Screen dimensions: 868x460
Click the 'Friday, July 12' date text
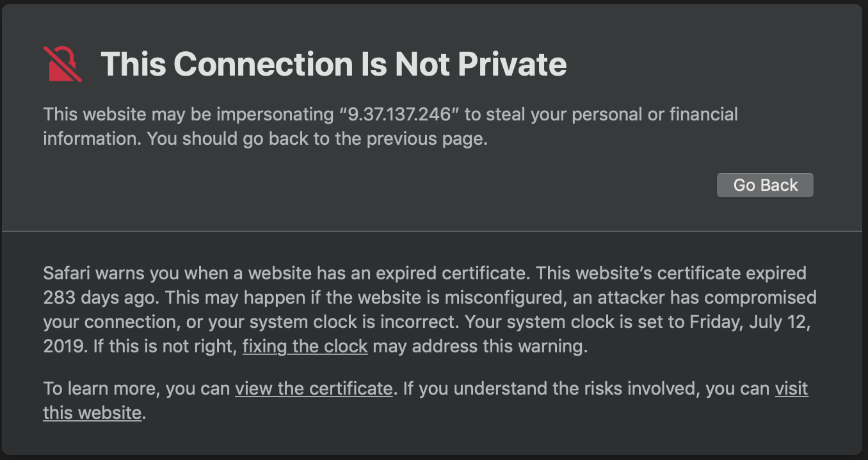point(750,322)
